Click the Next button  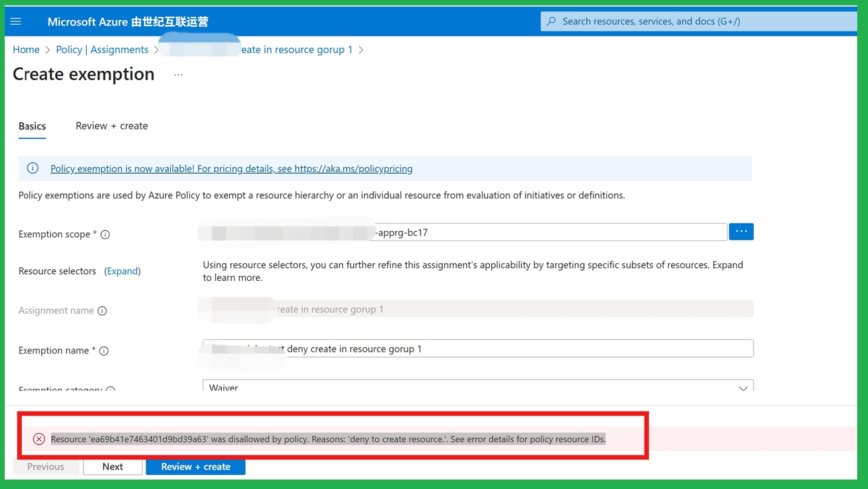(x=112, y=466)
